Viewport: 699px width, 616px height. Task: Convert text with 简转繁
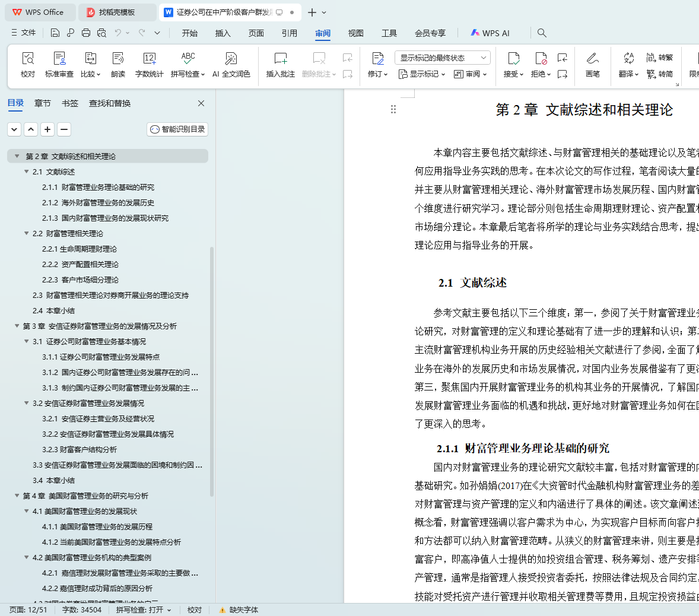659,58
